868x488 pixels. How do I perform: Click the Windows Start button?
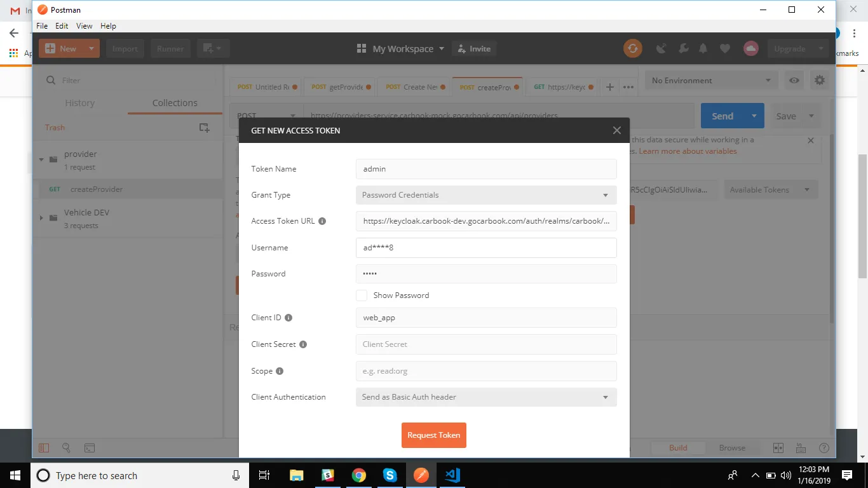click(15, 475)
